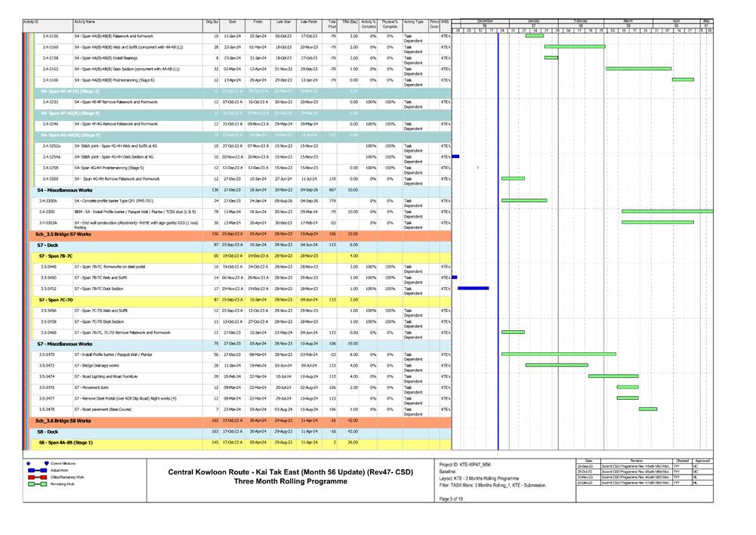Click the Page 5 of 19 footer text
The height and width of the screenshot is (535, 756).
(x=452, y=510)
